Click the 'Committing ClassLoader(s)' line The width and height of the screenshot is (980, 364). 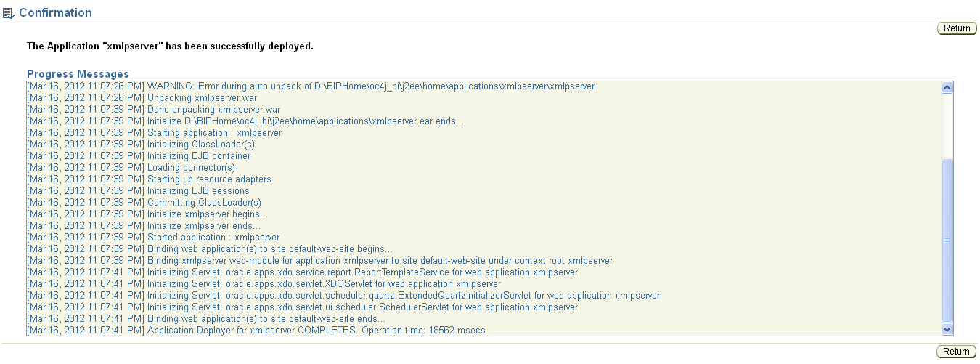point(144,203)
